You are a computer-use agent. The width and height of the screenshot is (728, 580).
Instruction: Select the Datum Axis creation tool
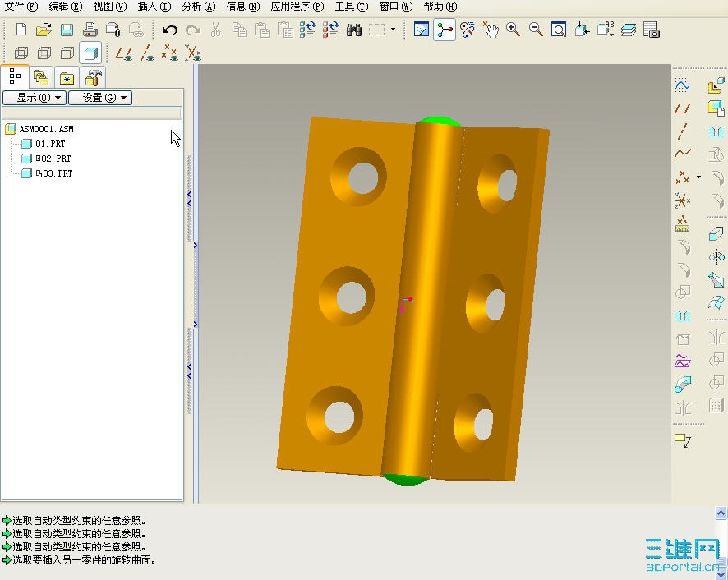pos(682,131)
